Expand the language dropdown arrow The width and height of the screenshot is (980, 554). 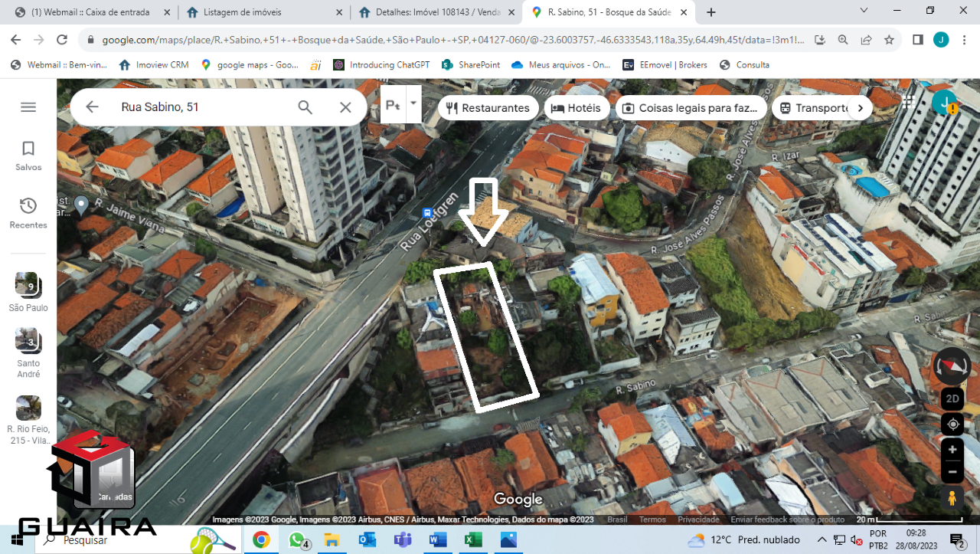pos(413,103)
